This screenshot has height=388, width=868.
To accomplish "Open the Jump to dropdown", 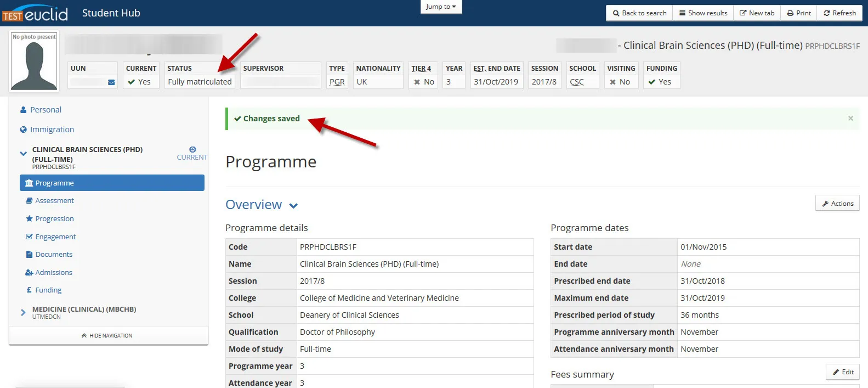I will coord(440,7).
